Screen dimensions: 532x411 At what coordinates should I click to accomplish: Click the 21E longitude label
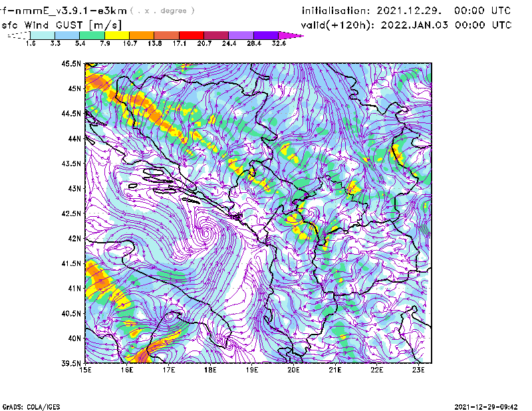335,370
